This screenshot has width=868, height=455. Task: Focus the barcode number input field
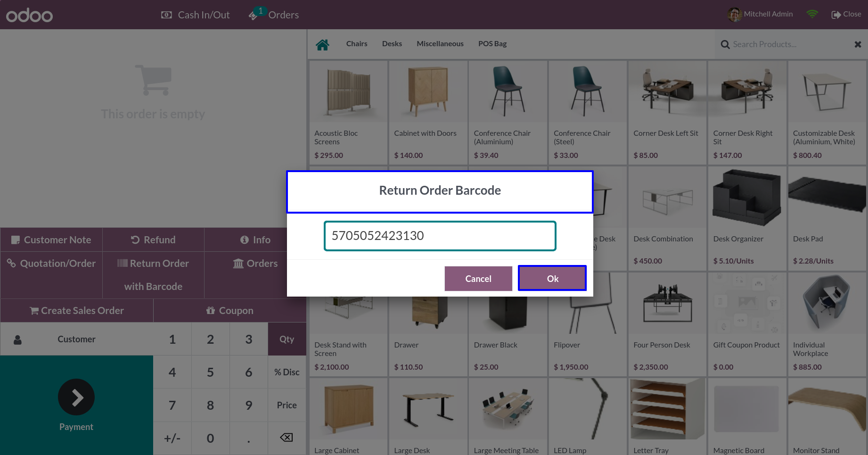pos(440,236)
